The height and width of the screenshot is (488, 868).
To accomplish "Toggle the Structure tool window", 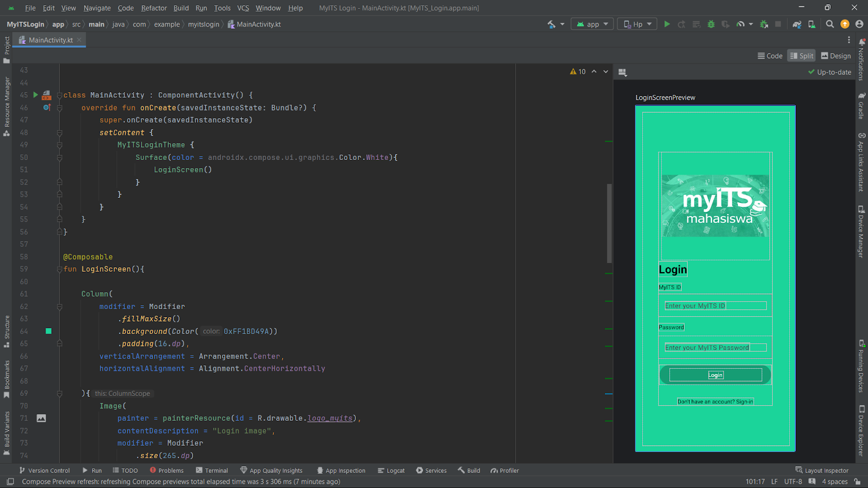I will pos(7,331).
